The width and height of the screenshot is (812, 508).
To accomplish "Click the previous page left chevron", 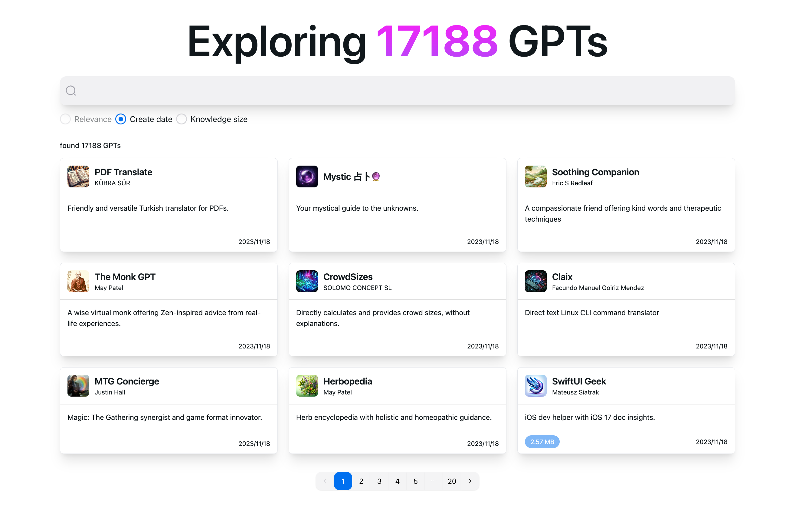I will click(325, 481).
